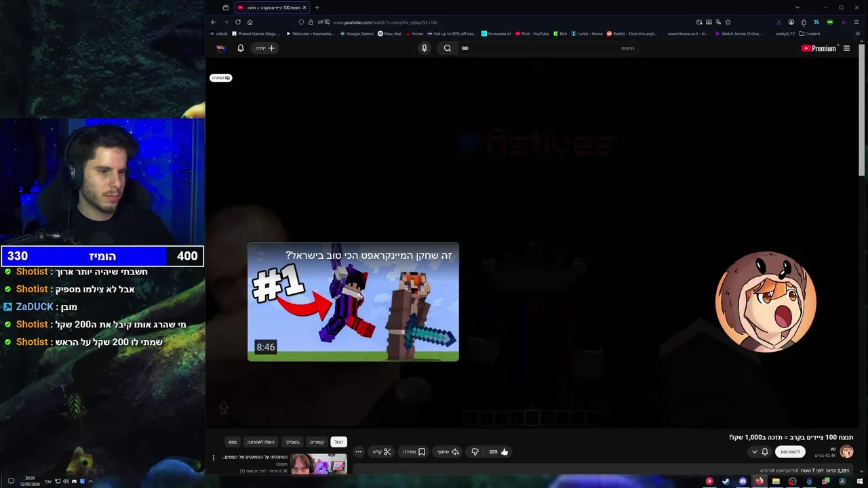Viewport: 868px width, 488px height.
Task: Open the cobalt bookmark
Action: coord(219,33)
